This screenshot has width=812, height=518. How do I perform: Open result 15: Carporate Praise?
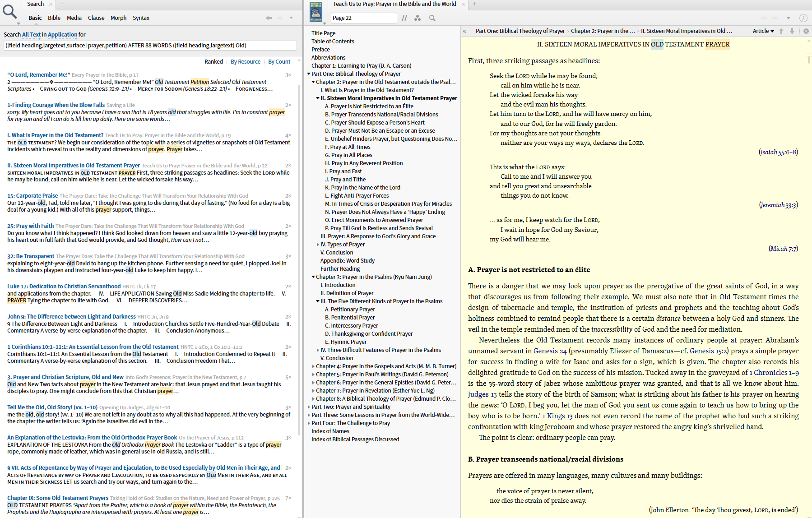pos(32,196)
